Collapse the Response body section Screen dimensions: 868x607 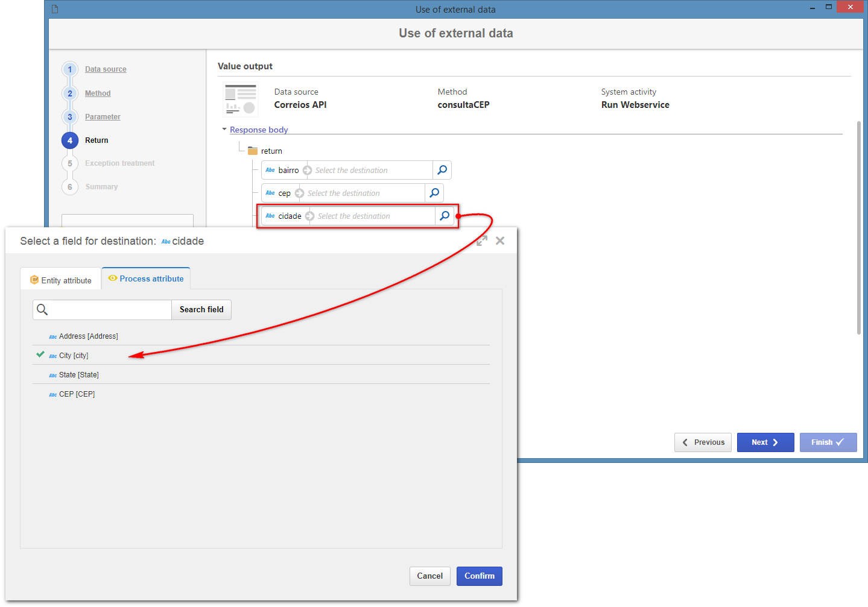224,129
